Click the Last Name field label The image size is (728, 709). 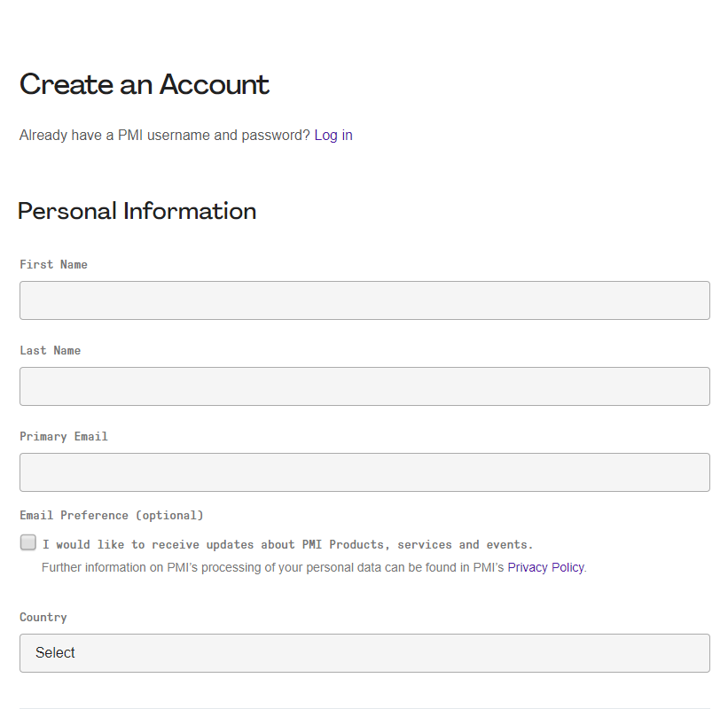pos(51,350)
